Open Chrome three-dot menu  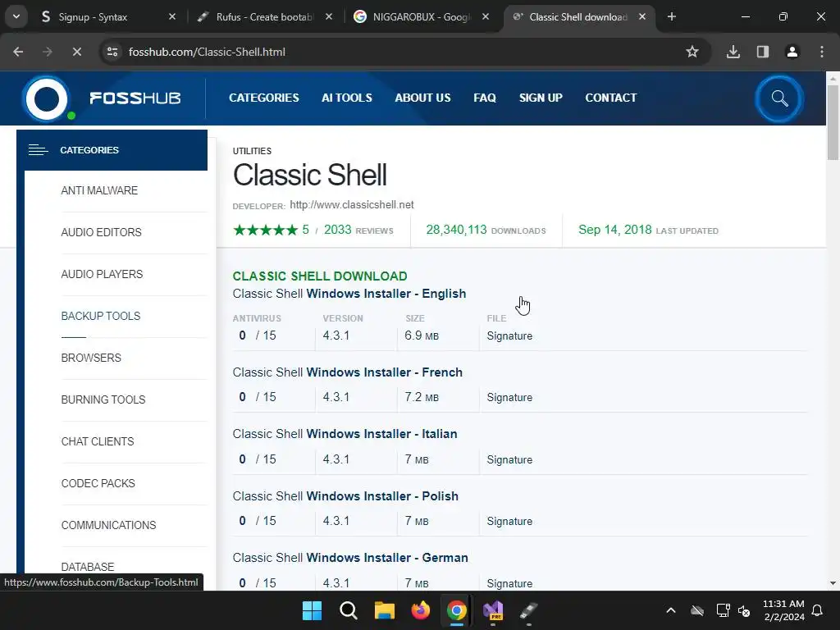coord(822,52)
